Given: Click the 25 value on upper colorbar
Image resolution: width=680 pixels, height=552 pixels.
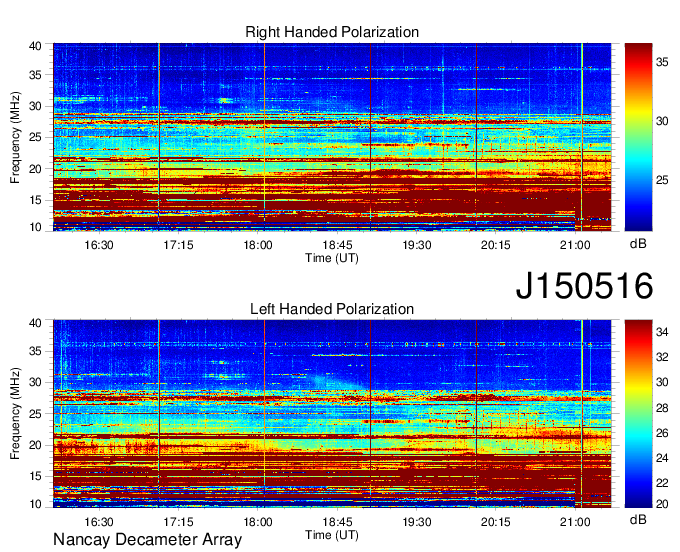Looking at the screenshot, I should point(662,180).
